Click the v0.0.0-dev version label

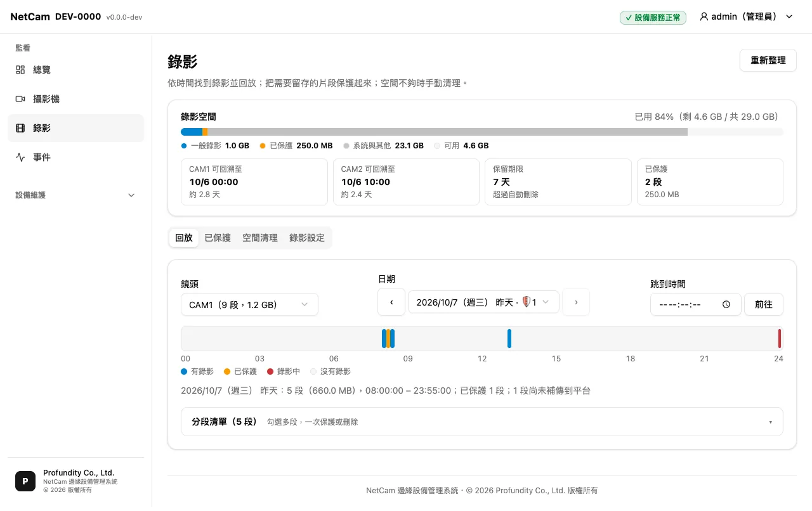tap(124, 17)
